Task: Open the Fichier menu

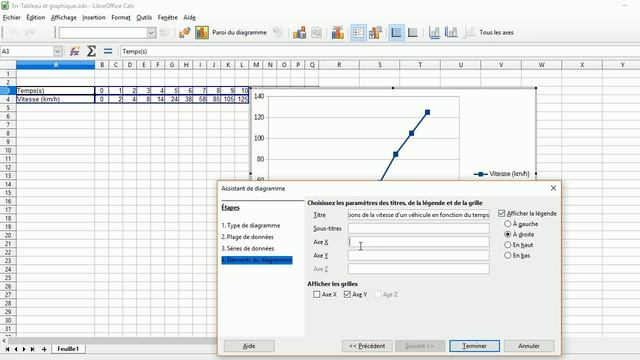Action: pyautogui.click(x=11, y=18)
